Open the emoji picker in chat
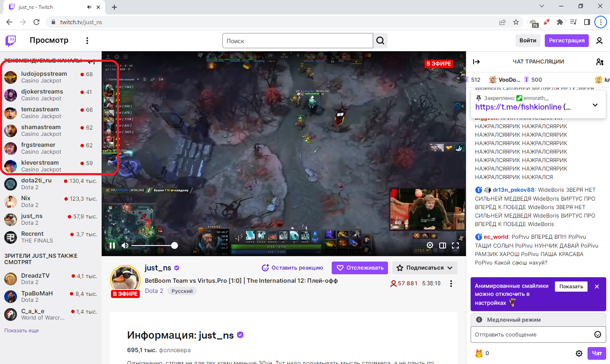The height and width of the screenshot is (364, 610). point(598,334)
